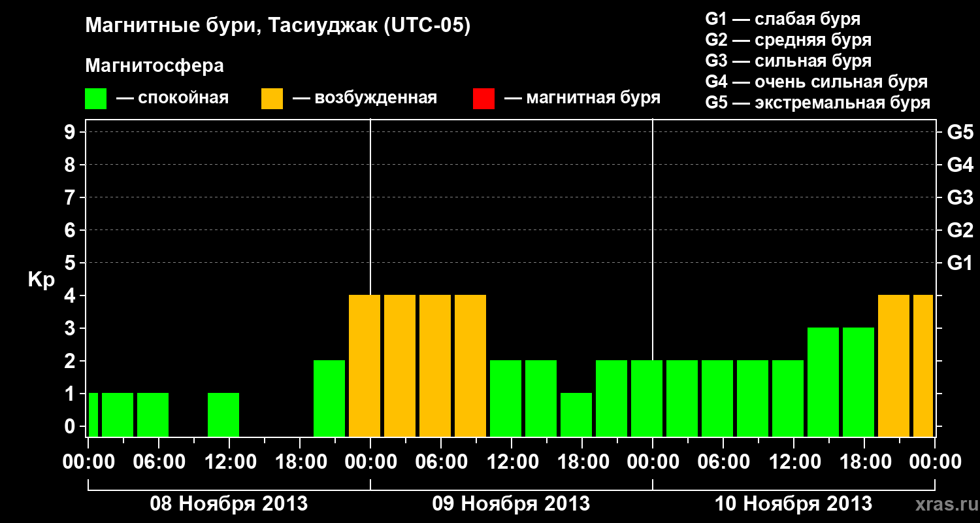Click the 06:00 time label of 10 Ноября
Viewport: 980px width, 523px height.
(x=723, y=462)
